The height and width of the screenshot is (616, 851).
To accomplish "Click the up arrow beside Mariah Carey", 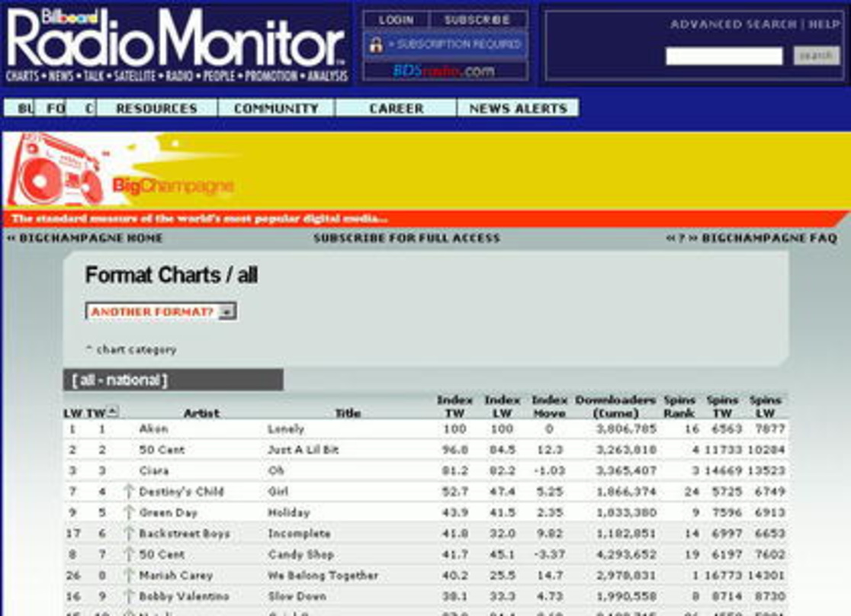I will (x=129, y=576).
